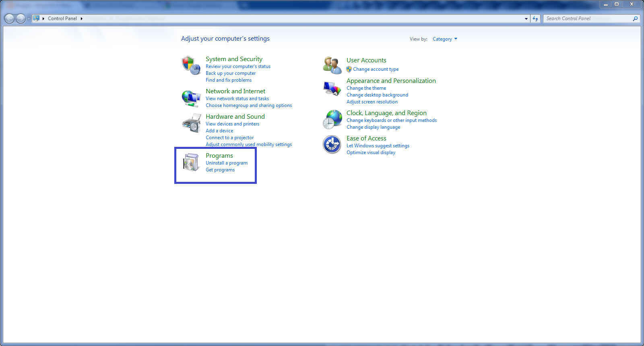Screen dimensions: 644x346
Task: Open the System and Security shield icon
Action: tap(191, 66)
